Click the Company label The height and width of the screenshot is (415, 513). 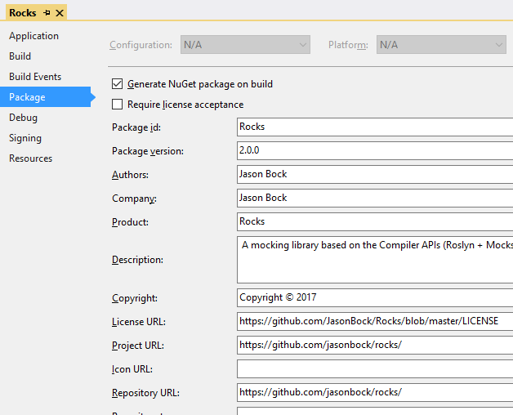[x=134, y=198]
